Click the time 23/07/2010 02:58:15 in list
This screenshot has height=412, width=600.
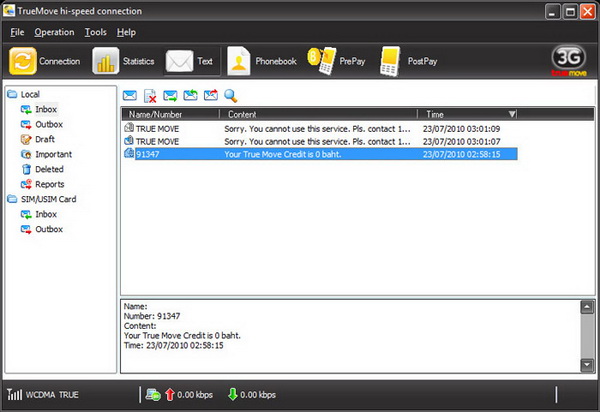pos(461,154)
